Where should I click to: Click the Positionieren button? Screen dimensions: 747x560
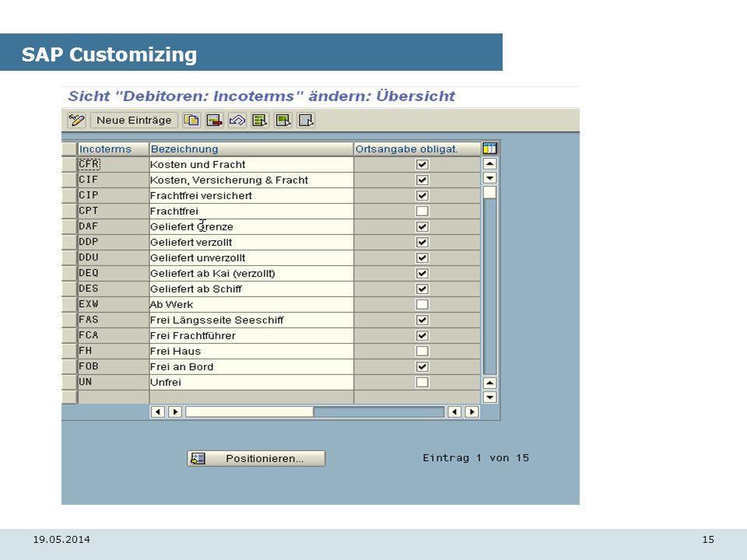tap(256, 458)
